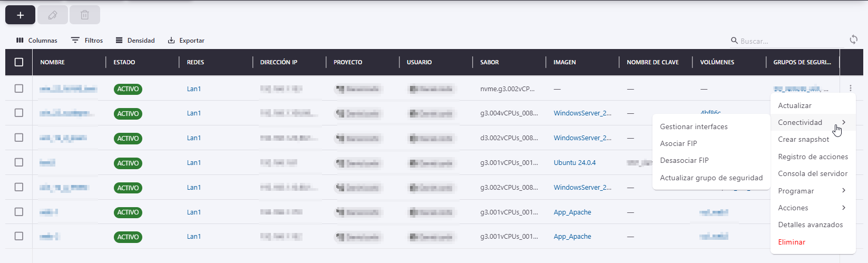The width and height of the screenshot is (868, 263).
Task: Click Eliminar in the context menu
Action: click(x=792, y=242)
